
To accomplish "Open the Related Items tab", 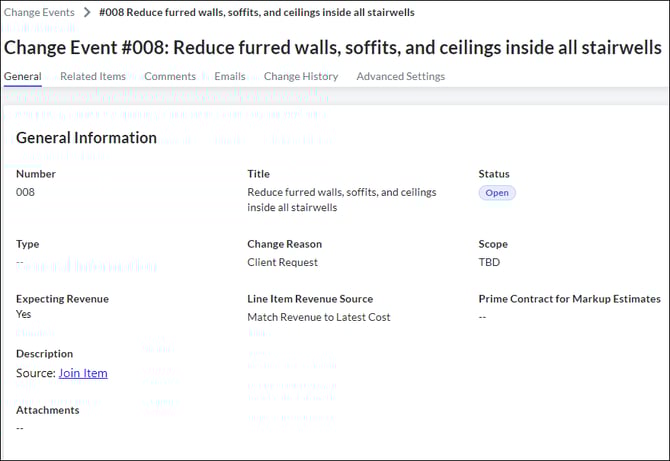I will tap(93, 76).
